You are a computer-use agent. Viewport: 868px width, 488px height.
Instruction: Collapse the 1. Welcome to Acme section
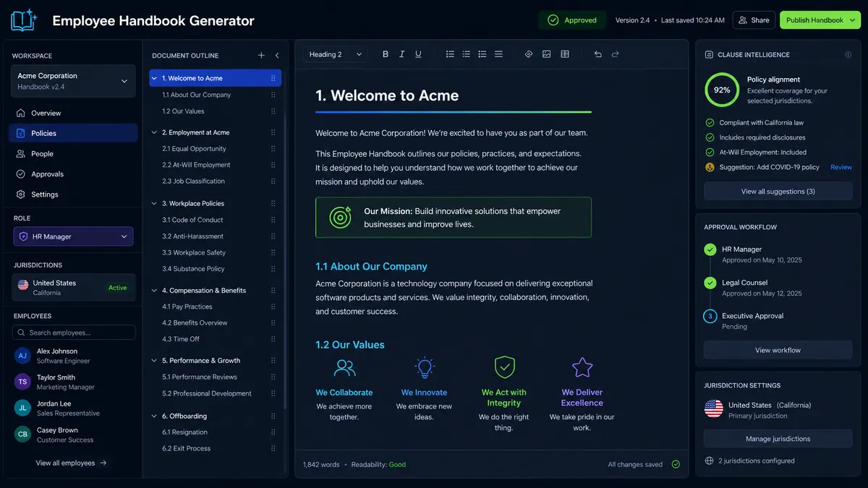pyautogui.click(x=154, y=78)
